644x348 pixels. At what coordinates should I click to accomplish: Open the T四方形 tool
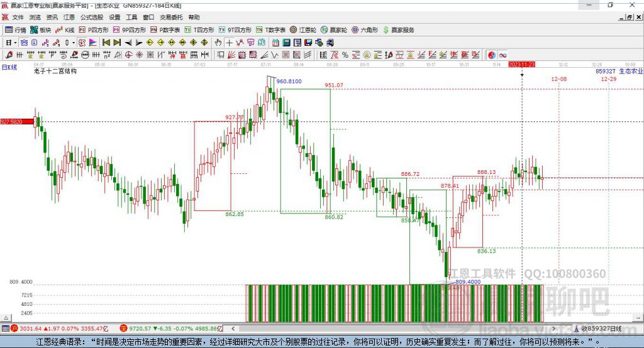199,30
